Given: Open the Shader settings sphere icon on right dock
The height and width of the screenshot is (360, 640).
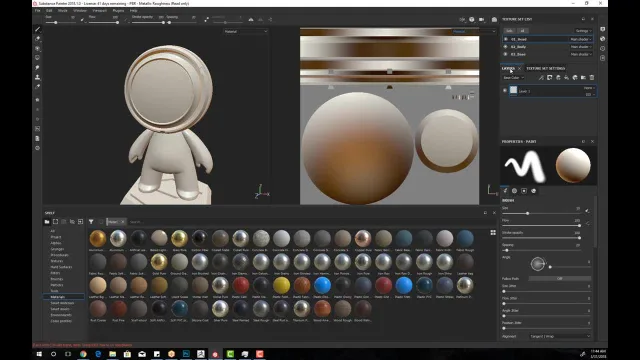Looking at the screenshot, I should [x=602, y=39].
